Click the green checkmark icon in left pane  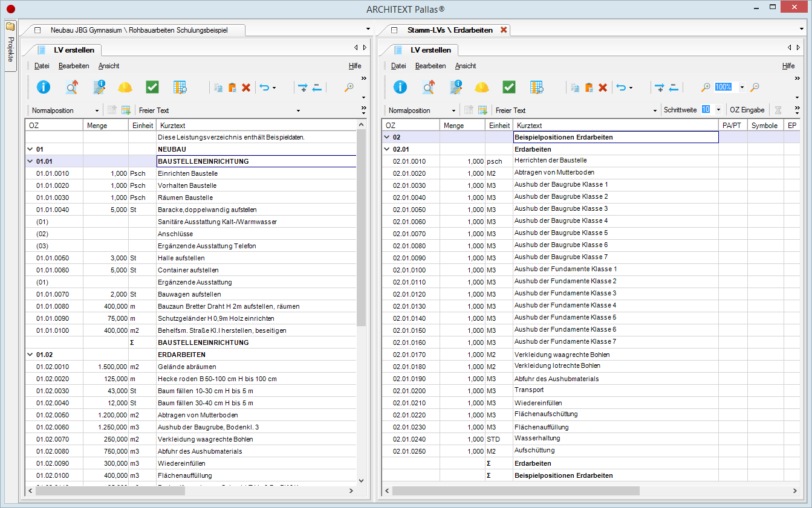152,88
